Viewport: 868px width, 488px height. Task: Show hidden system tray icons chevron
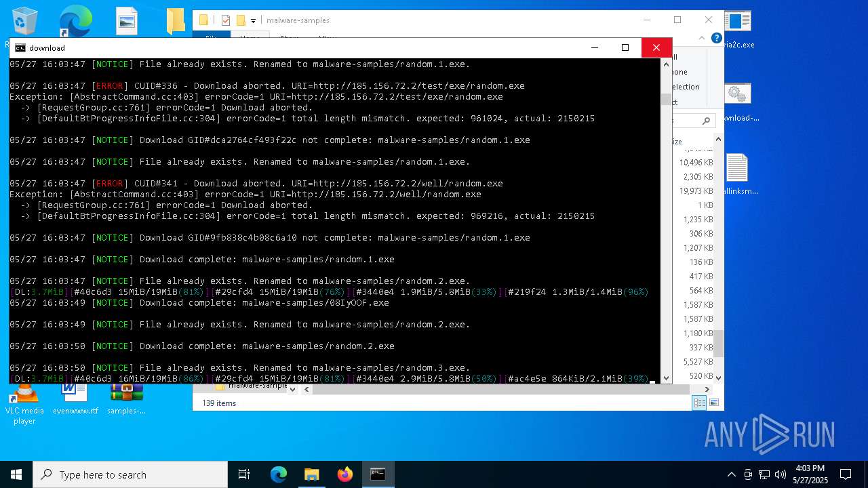731,474
